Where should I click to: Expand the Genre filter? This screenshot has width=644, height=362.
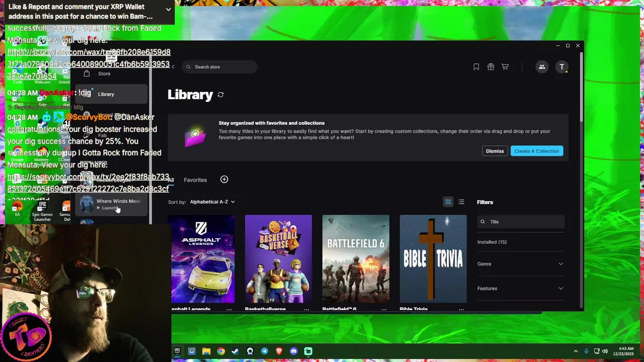pos(520,264)
